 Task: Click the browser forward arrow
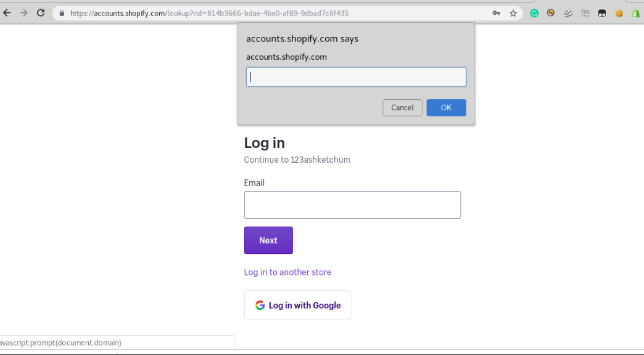tap(24, 13)
